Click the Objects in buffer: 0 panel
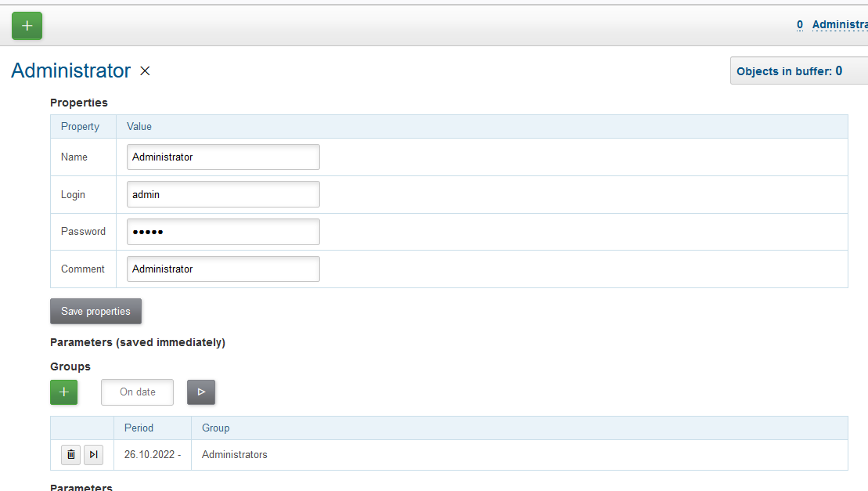The width and height of the screenshot is (868, 491). tap(799, 70)
